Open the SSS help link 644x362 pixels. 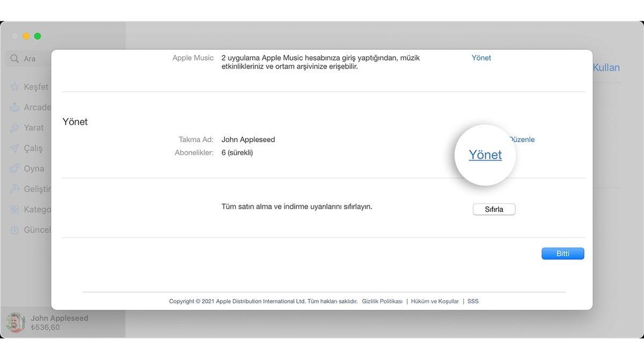point(473,301)
